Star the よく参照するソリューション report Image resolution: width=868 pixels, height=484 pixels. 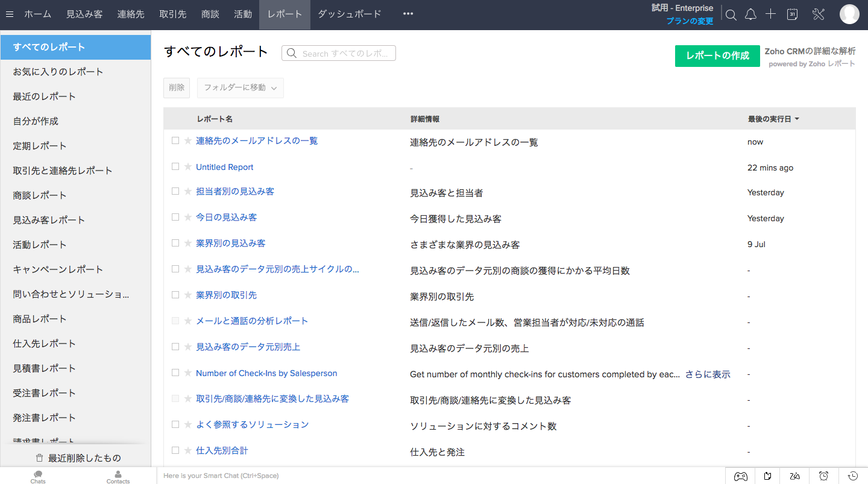point(188,425)
